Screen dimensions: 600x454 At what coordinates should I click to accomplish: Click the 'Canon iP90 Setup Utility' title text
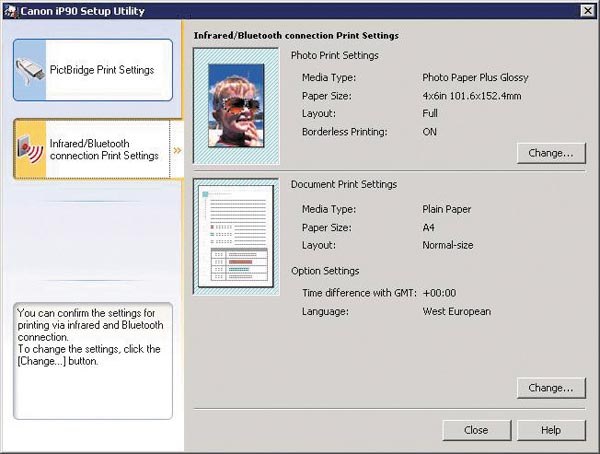point(83,11)
